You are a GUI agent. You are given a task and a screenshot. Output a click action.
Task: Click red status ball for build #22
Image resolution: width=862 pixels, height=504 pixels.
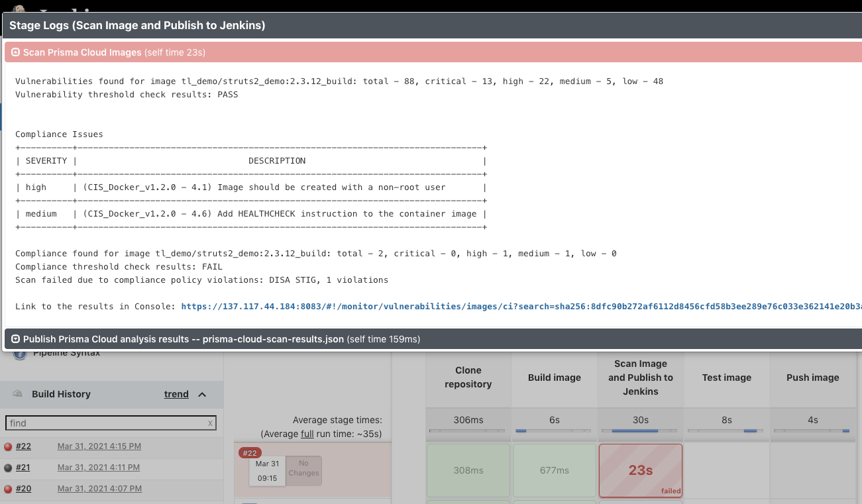tap(8, 447)
